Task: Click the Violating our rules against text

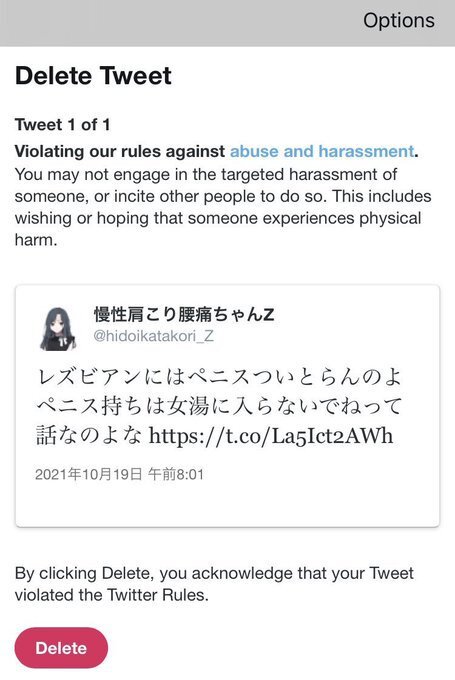Action: [120, 151]
